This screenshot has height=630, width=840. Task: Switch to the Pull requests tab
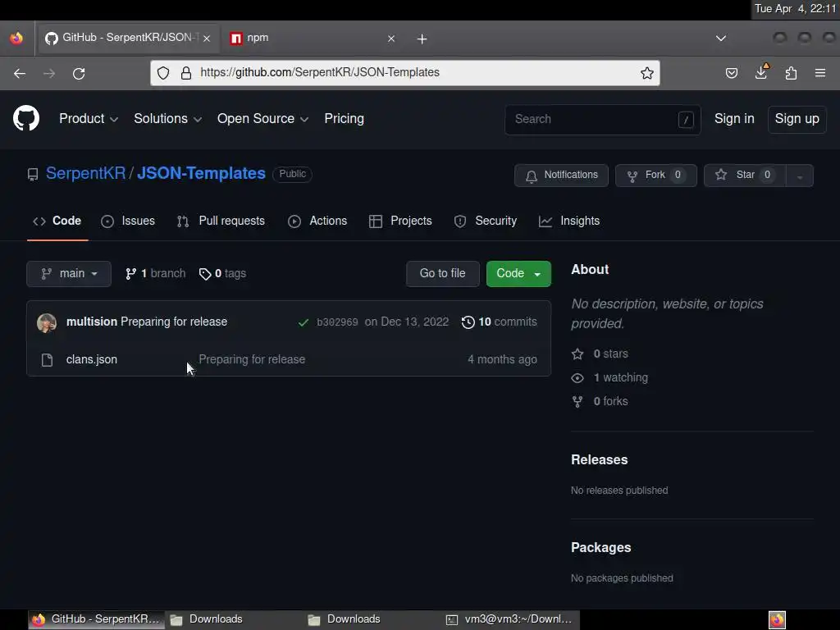(x=221, y=221)
